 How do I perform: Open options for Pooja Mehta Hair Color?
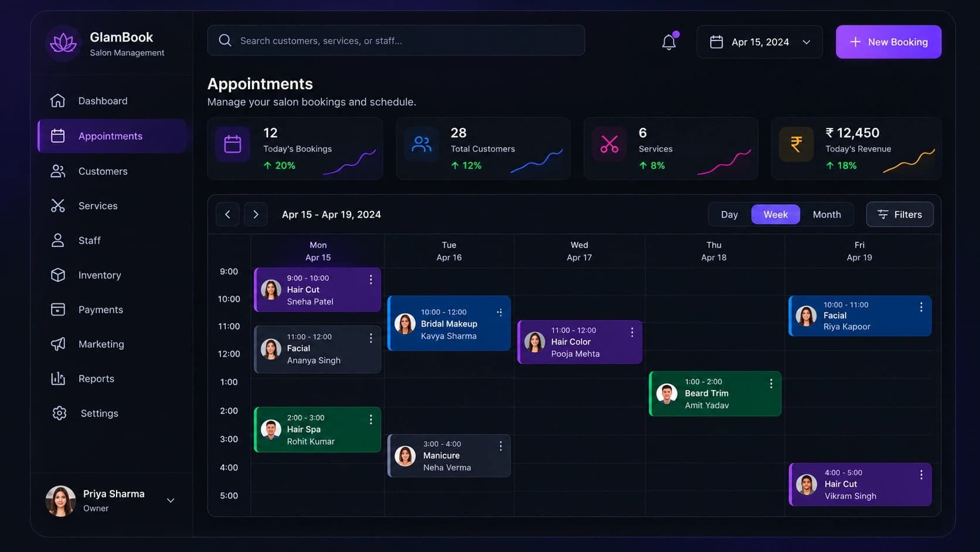pos(632,332)
